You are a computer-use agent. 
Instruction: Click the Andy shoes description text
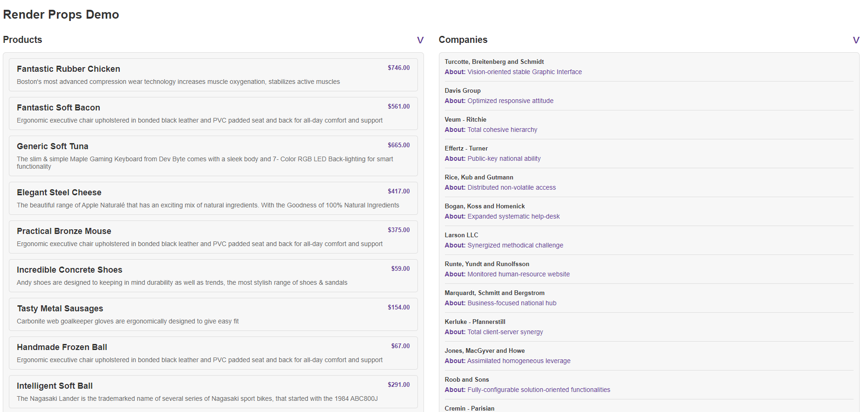pos(182,282)
